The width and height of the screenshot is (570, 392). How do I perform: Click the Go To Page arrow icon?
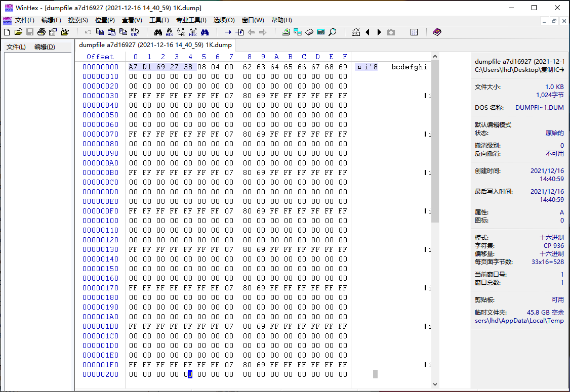click(x=239, y=32)
